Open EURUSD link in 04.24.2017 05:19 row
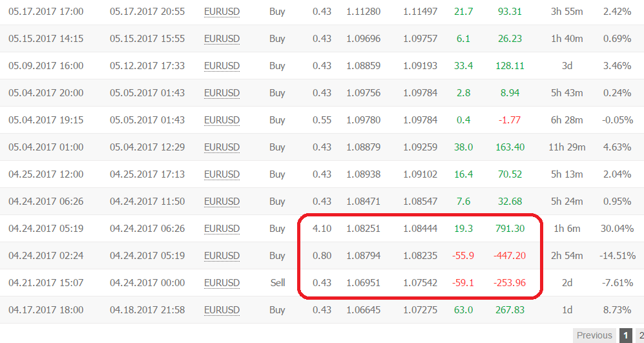Image resolution: width=644 pixels, height=343 pixels. coord(222,229)
